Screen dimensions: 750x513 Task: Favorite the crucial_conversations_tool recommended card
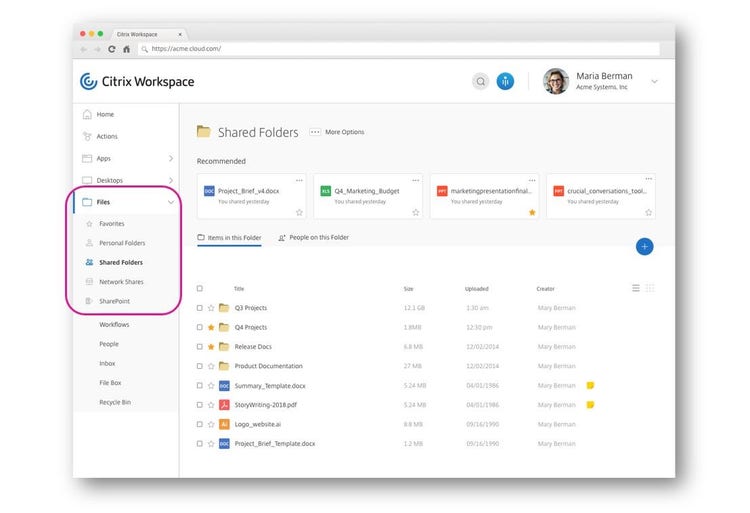[x=649, y=212]
